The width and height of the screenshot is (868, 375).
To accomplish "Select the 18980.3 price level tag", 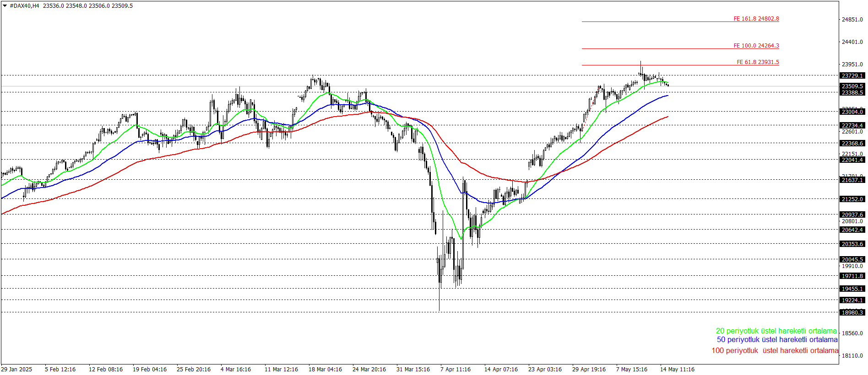I will click(x=852, y=313).
